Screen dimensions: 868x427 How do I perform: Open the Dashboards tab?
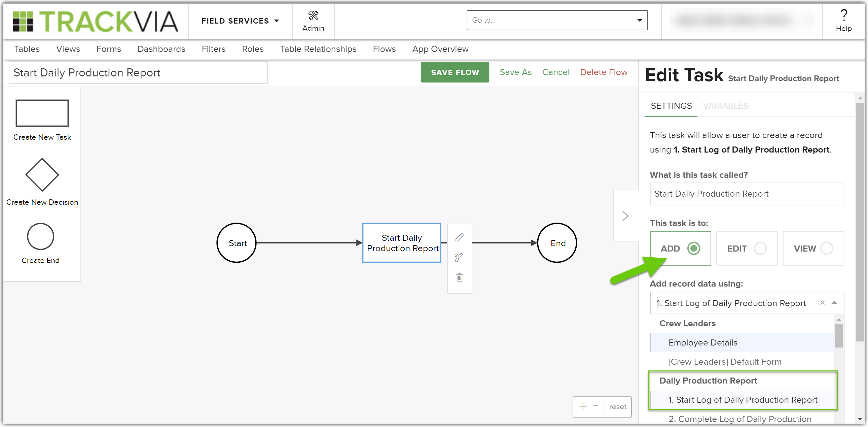tap(161, 49)
